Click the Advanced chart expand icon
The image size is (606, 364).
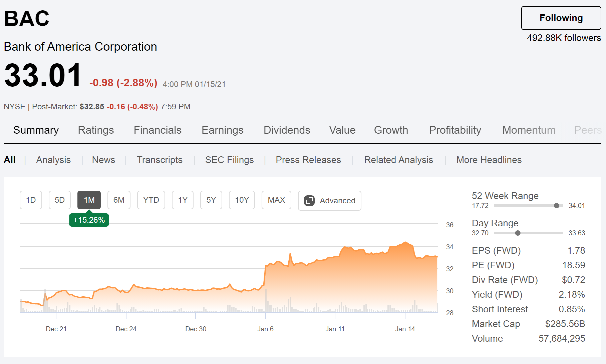(x=309, y=201)
